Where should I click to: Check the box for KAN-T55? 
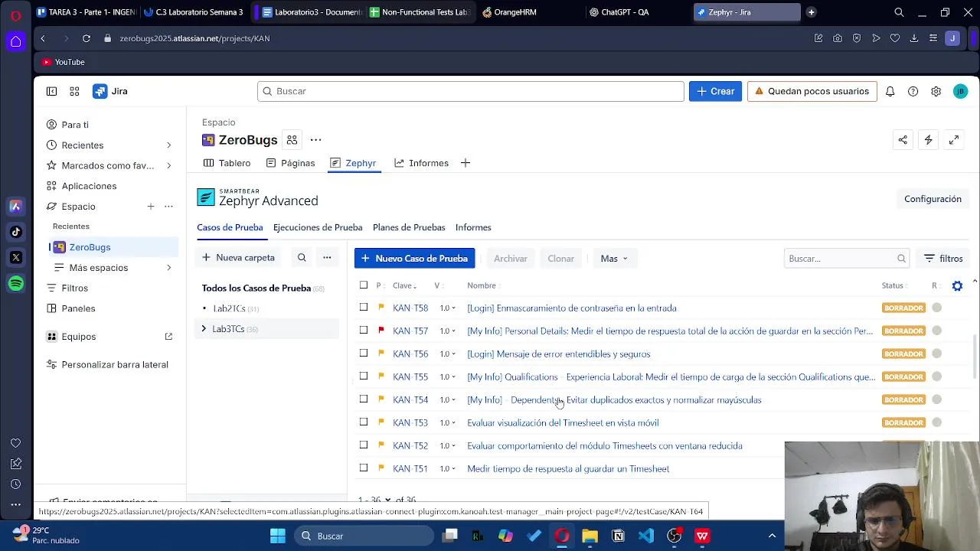tap(364, 377)
